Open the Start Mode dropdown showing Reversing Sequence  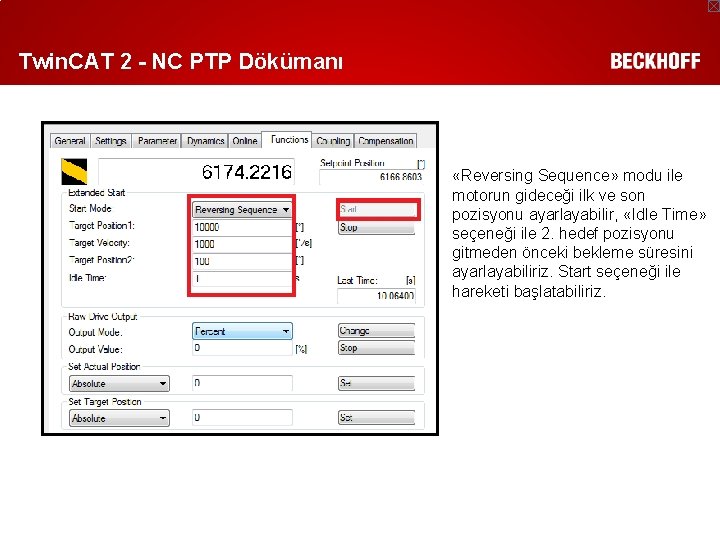[242, 210]
